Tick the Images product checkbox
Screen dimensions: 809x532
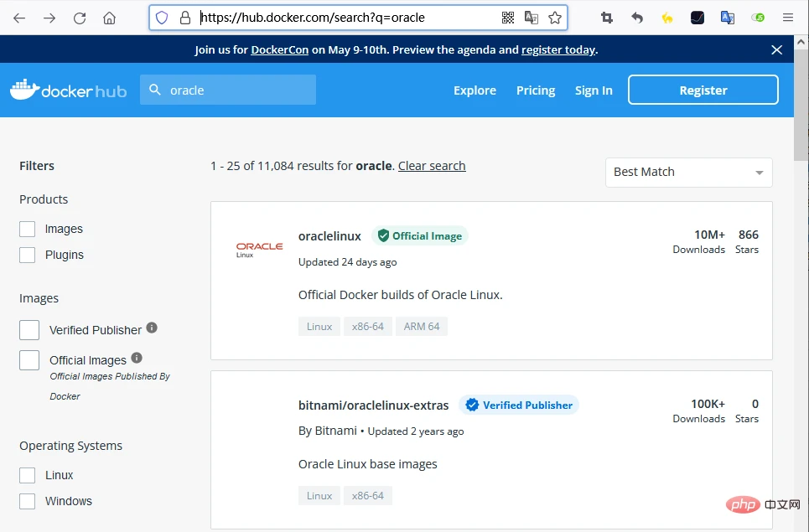coord(28,229)
